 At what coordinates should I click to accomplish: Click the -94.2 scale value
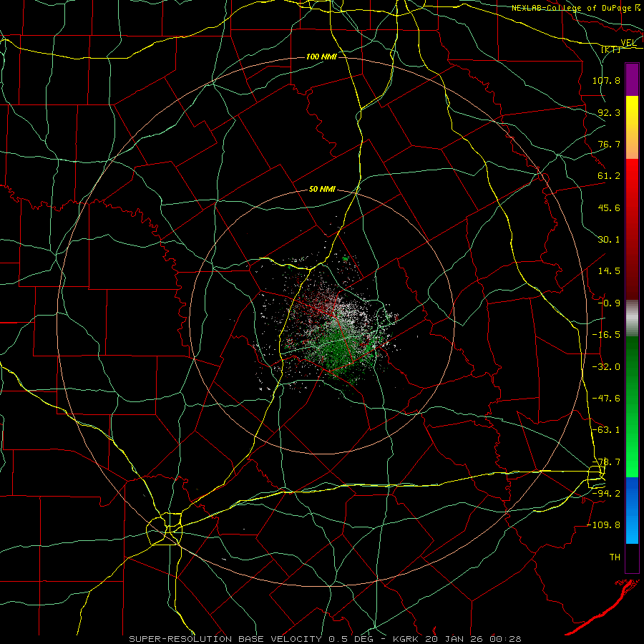click(x=606, y=494)
